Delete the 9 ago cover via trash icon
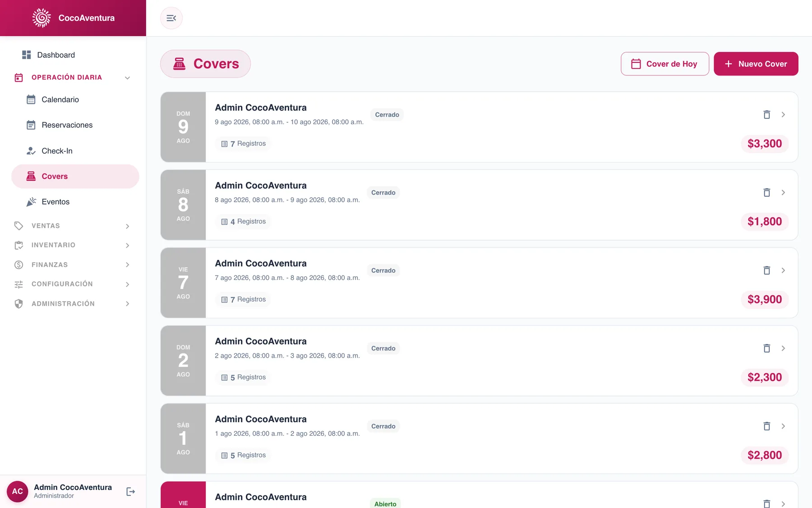This screenshot has width=812, height=508. pos(766,115)
